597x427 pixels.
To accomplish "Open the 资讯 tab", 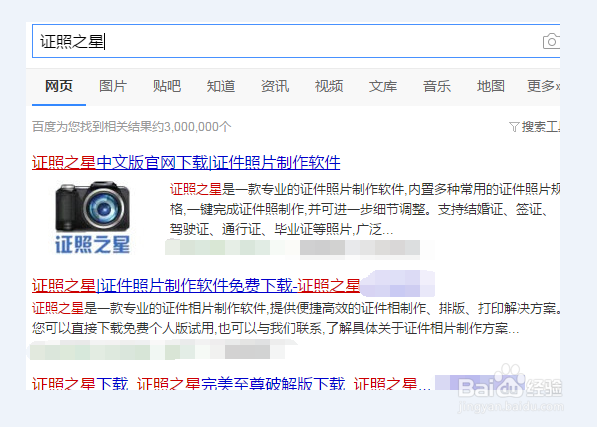I will [x=275, y=86].
